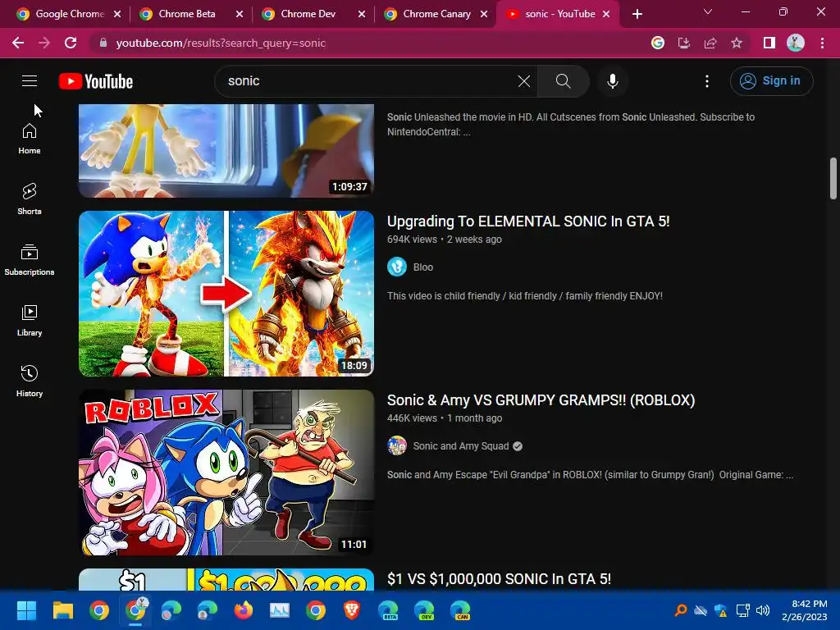Open Edge Canary from the taskbar

click(x=460, y=610)
